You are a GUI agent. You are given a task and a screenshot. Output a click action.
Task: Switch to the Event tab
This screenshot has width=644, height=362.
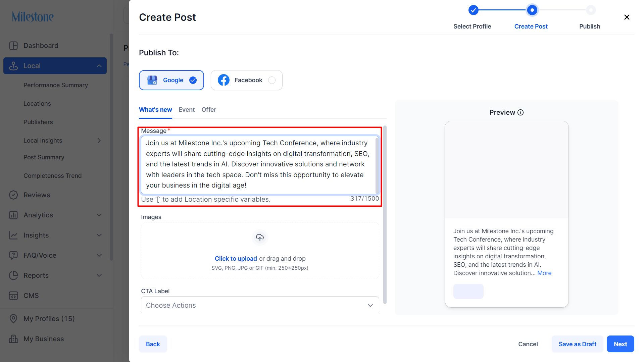pos(187,110)
